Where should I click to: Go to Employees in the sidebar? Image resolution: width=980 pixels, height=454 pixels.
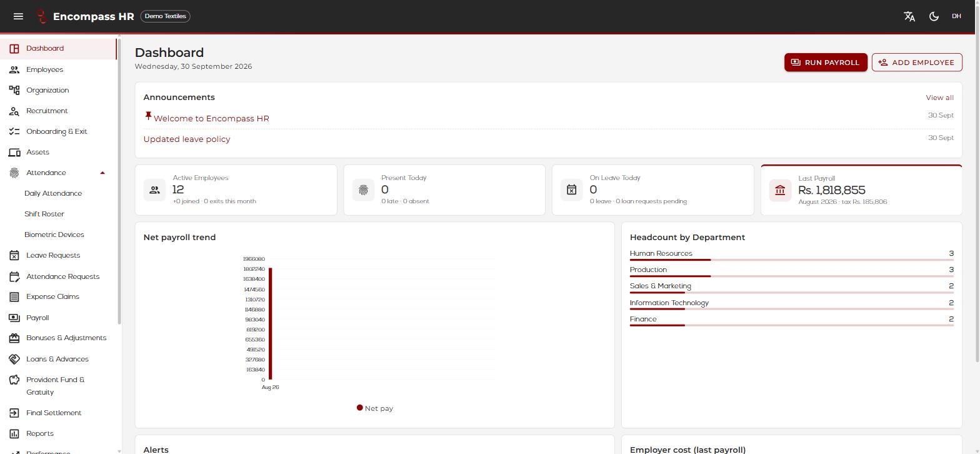point(59,69)
